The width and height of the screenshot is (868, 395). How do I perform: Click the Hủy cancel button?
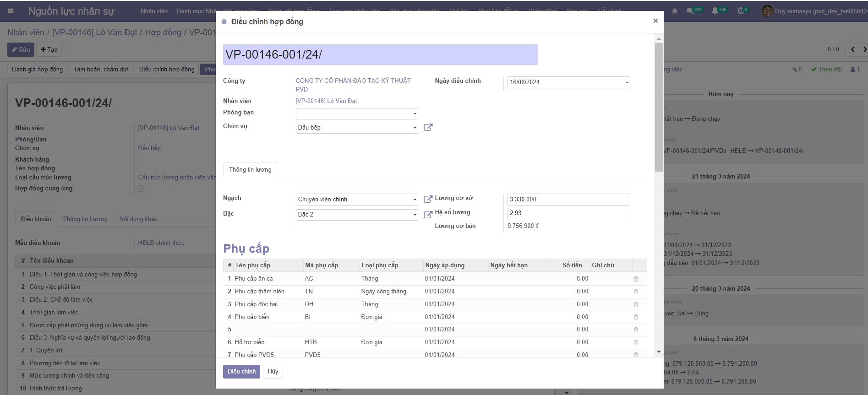tap(273, 371)
